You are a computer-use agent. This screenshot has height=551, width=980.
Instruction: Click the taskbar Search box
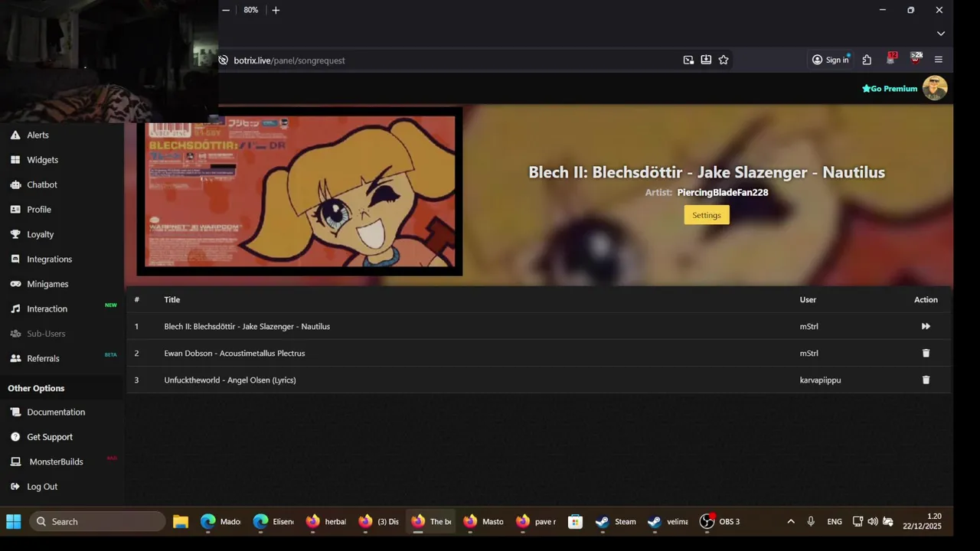[x=97, y=522]
